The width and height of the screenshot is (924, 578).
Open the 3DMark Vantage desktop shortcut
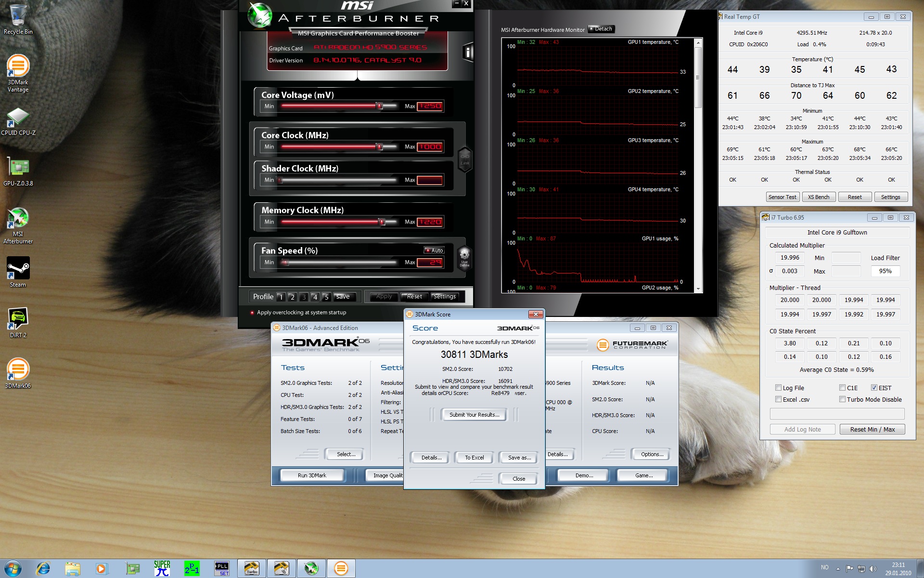click(18, 73)
